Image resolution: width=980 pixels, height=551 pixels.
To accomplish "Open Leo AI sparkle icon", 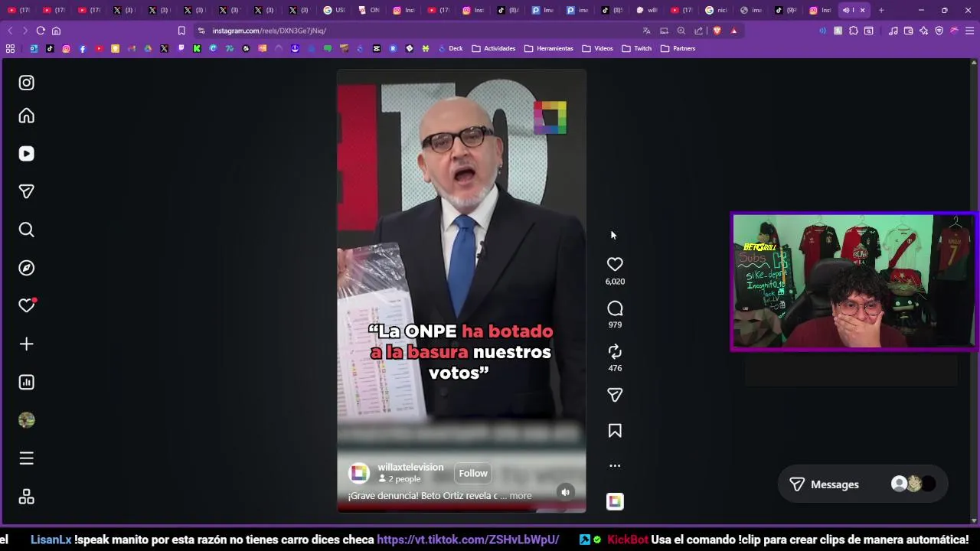I will (x=924, y=31).
